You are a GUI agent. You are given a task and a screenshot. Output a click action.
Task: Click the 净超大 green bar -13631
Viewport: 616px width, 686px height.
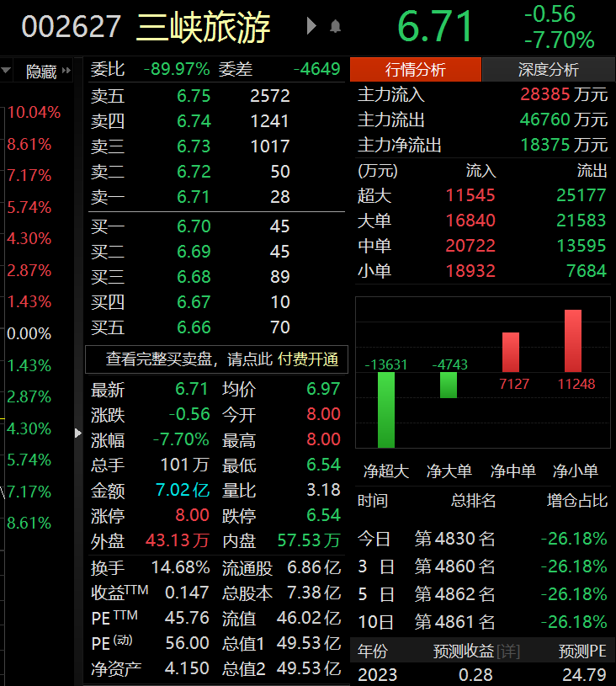(x=386, y=410)
